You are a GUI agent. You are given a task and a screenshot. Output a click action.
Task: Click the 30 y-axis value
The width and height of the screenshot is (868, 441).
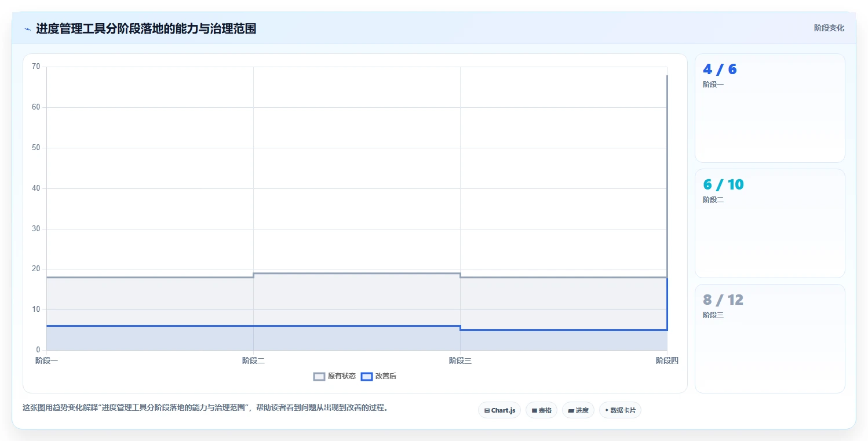pos(36,229)
